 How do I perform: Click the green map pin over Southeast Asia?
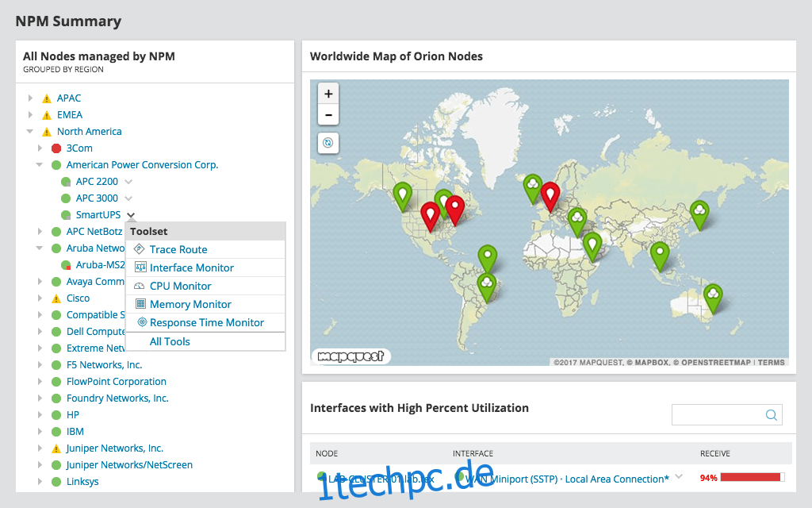point(659,256)
